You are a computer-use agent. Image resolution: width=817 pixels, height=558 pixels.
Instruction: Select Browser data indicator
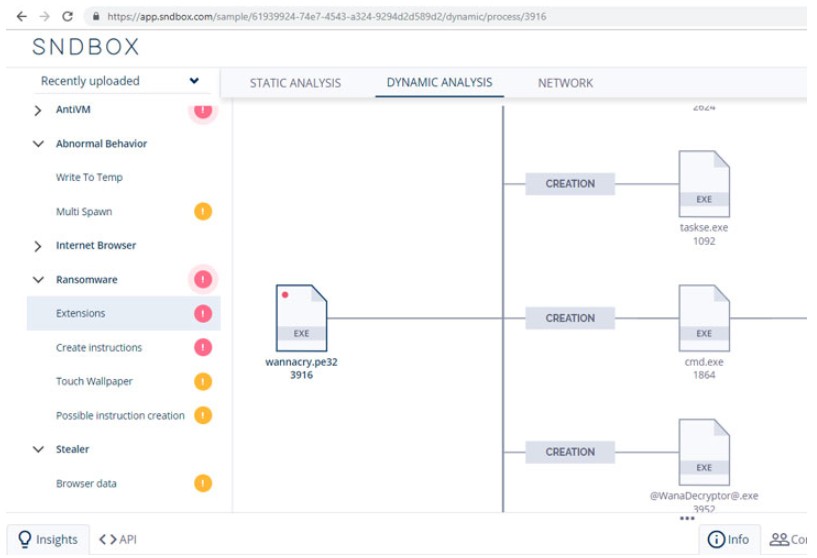[86, 483]
